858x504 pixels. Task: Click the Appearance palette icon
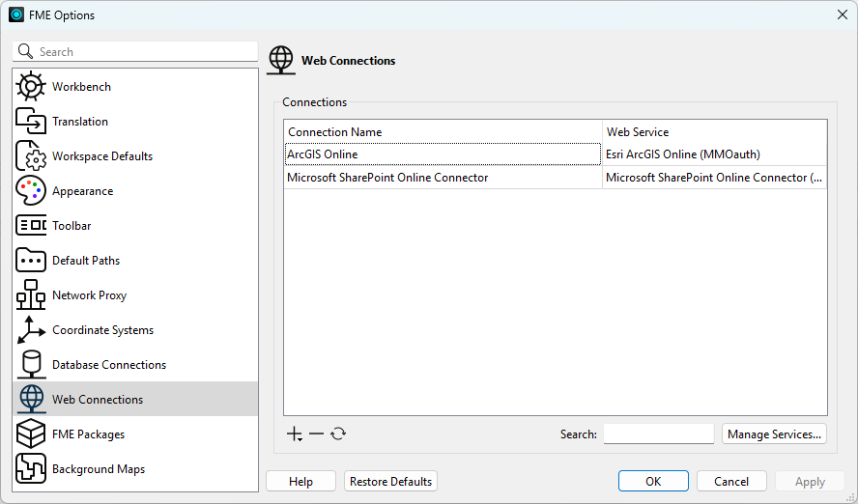pyautogui.click(x=31, y=191)
